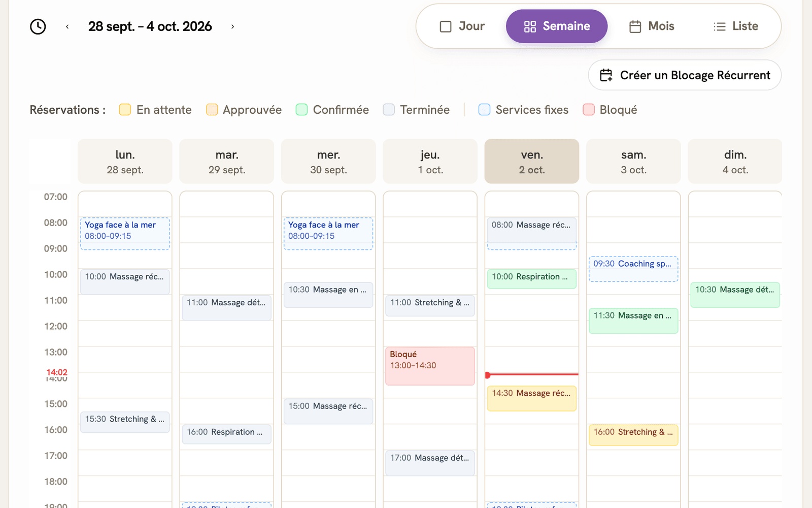Viewport: 812px width, 508px height.
Task: Open Saturday's 11:30 Massage en... event
Action: 633,321
